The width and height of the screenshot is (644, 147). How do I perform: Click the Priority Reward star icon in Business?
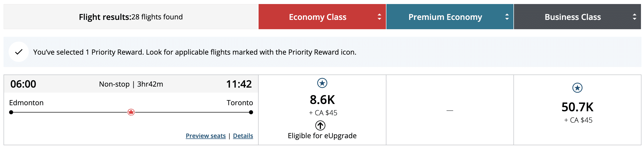577,88
